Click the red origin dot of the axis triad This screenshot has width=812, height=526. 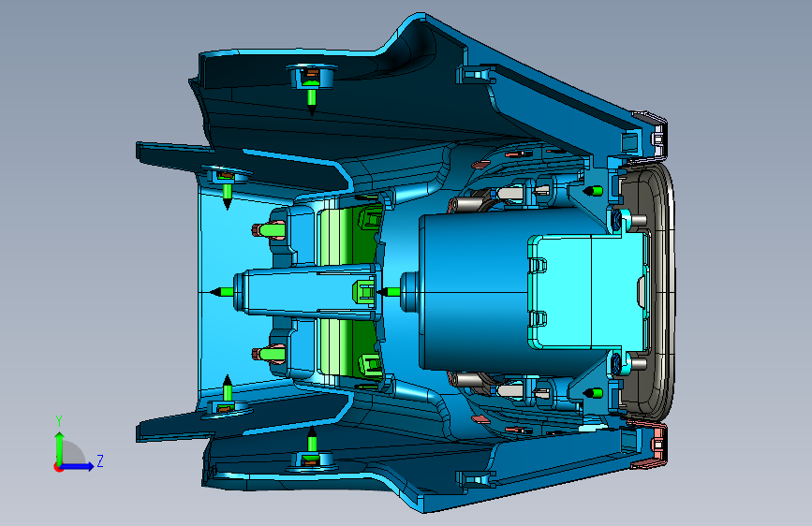tap(57, 467)
